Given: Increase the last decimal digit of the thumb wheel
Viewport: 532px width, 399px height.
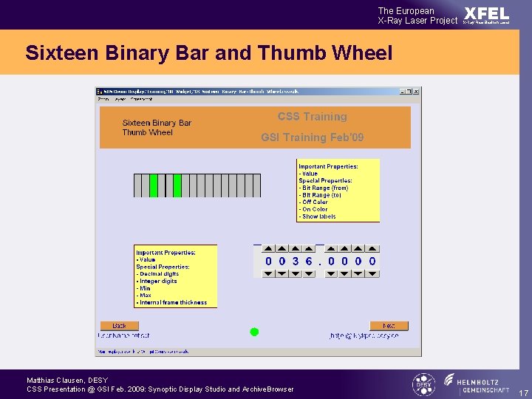Looking at the screenshot, I should click(372, 249).
